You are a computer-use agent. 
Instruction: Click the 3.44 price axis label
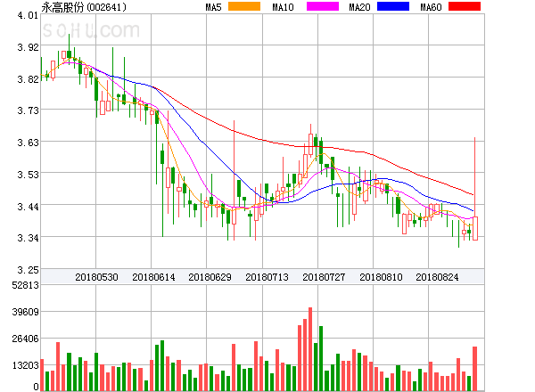(x=28, y=207)
